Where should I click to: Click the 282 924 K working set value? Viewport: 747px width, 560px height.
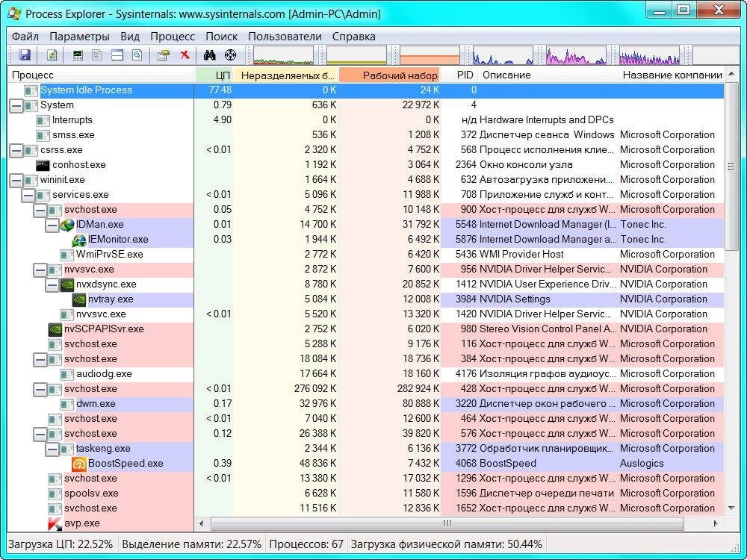(418, 390)
